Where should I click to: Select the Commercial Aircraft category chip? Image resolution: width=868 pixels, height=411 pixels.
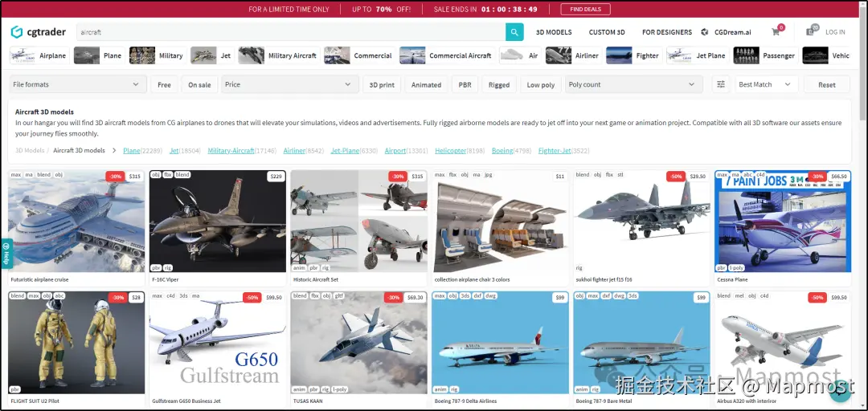pos(448,55)
